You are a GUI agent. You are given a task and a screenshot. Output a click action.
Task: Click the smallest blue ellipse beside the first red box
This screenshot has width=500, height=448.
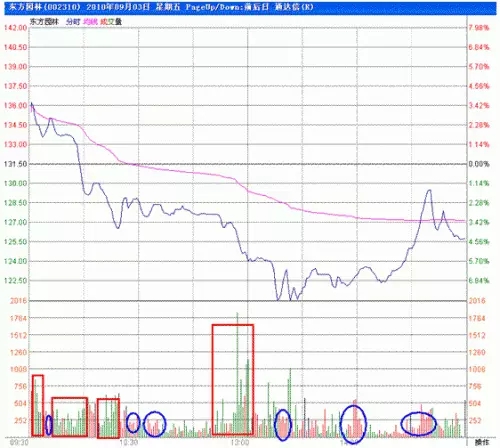(49, 425)
